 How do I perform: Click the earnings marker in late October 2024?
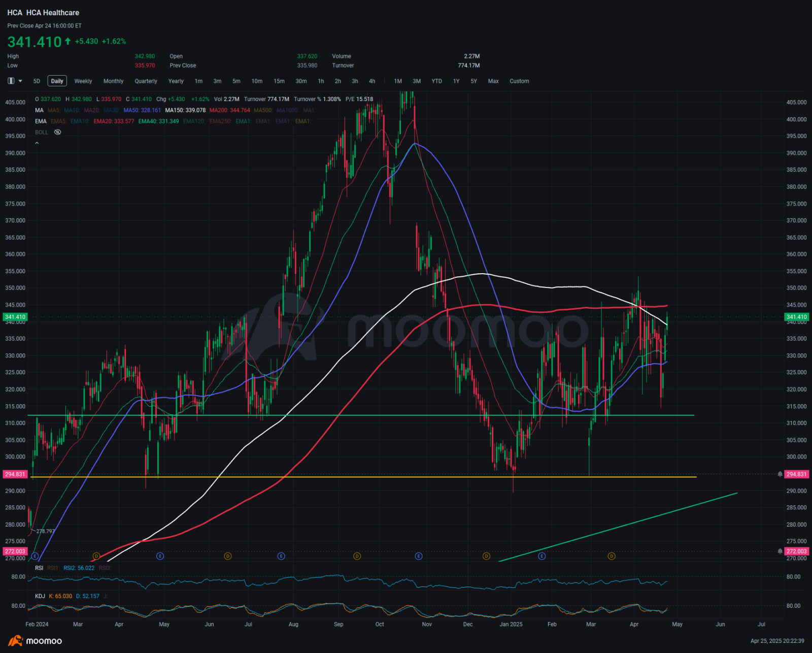[x=419, y=556]
